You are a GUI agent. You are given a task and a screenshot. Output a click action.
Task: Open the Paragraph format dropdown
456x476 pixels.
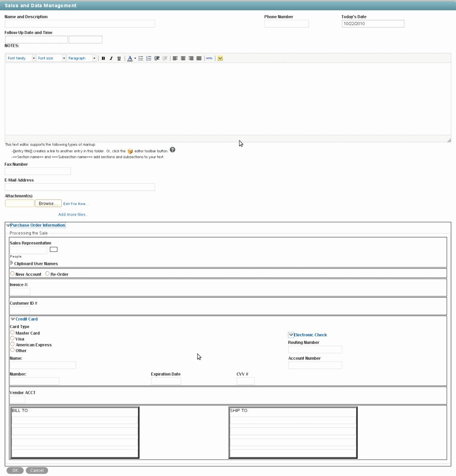pyautogui.click(x=81, y=58)
